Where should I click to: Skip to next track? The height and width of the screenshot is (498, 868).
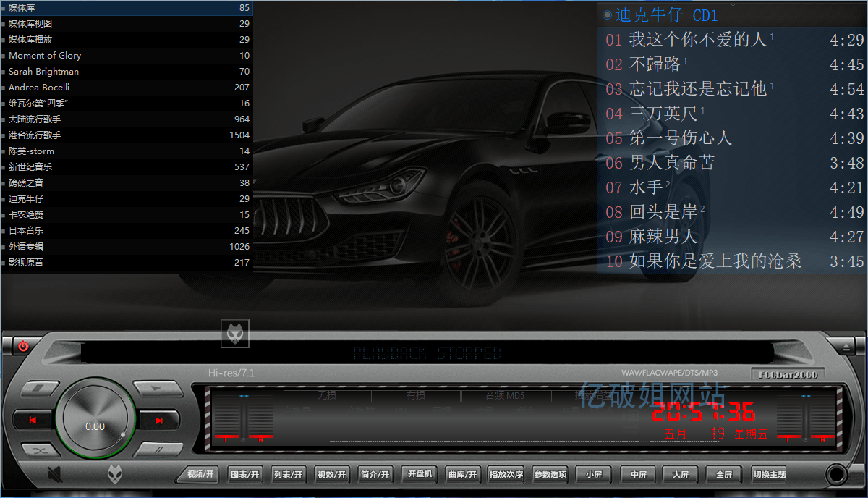pyautogui.click(x=158, y=421)
